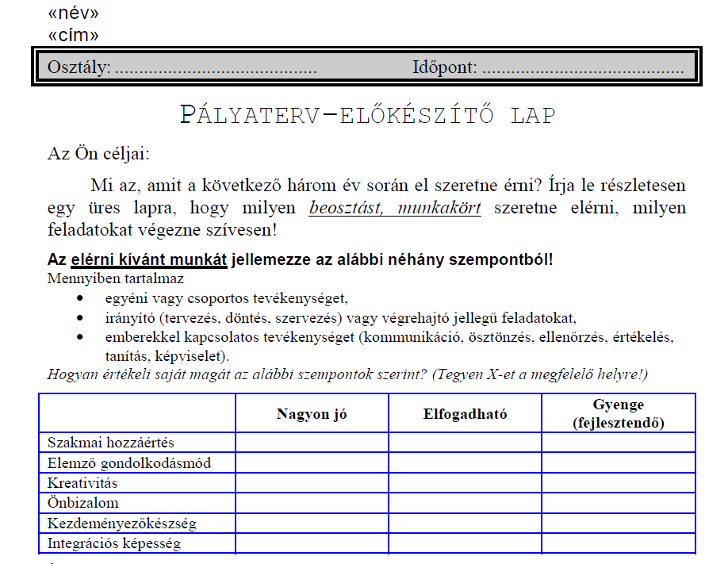Screen dimensions: 728x564
Task: Click the 'Szakmai hozzáértés' row label
Action: click(x=110, y=443)
